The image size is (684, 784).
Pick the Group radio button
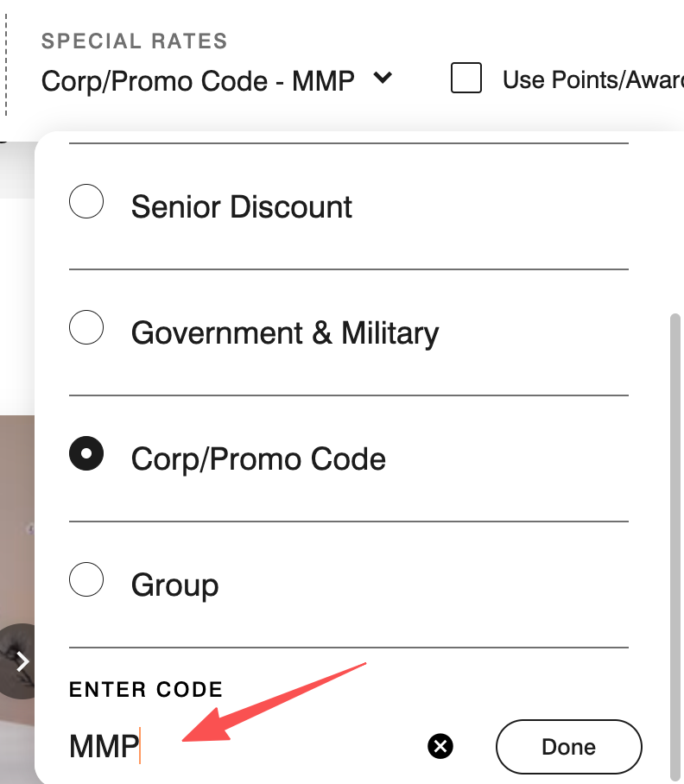coord(86,580)
